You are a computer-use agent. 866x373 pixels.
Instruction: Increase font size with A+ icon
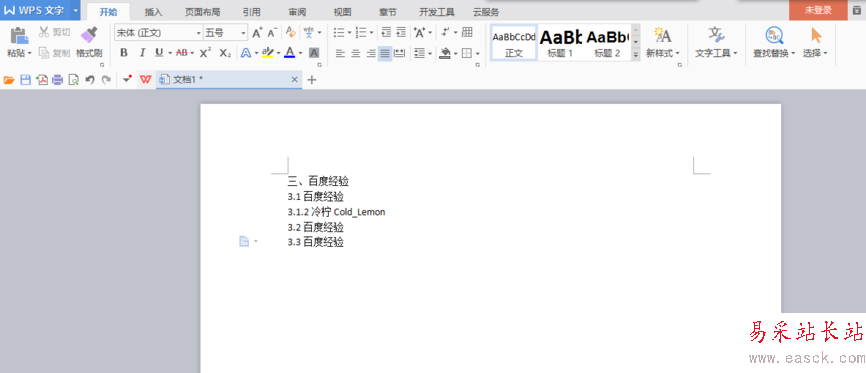click(x=257, y=33)
